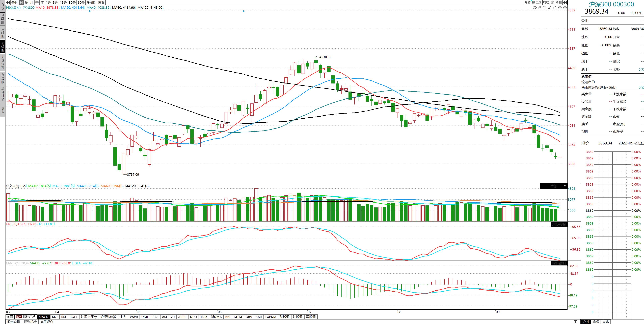Viewport: 644px width, 324px height.
Task: Toggle the eye visibility icon above chart
Action: [534, 8]
